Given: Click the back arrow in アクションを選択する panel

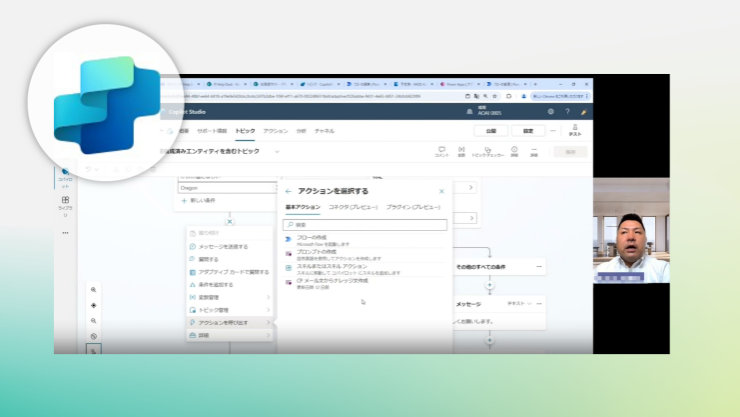Looking at the screenshot, I should point(288,192).
